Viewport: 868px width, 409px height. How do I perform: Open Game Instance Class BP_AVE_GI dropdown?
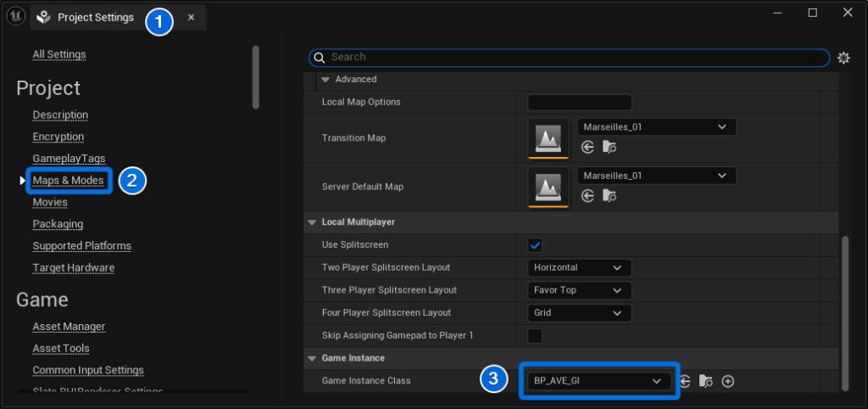pos(597,382)
